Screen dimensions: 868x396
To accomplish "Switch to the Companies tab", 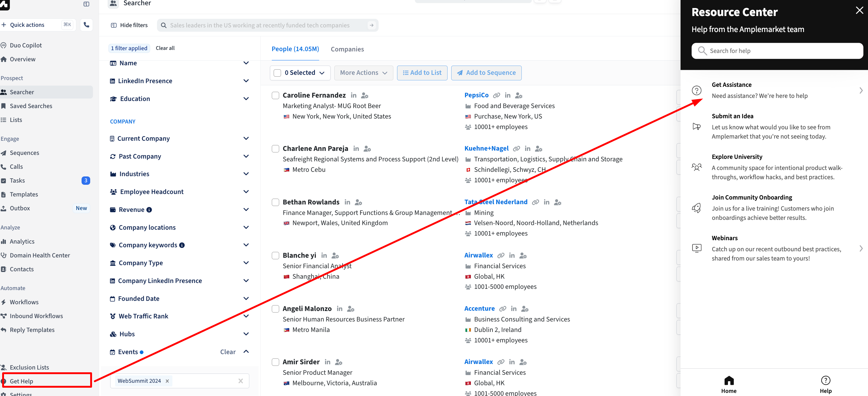I will tap(347, 49).
